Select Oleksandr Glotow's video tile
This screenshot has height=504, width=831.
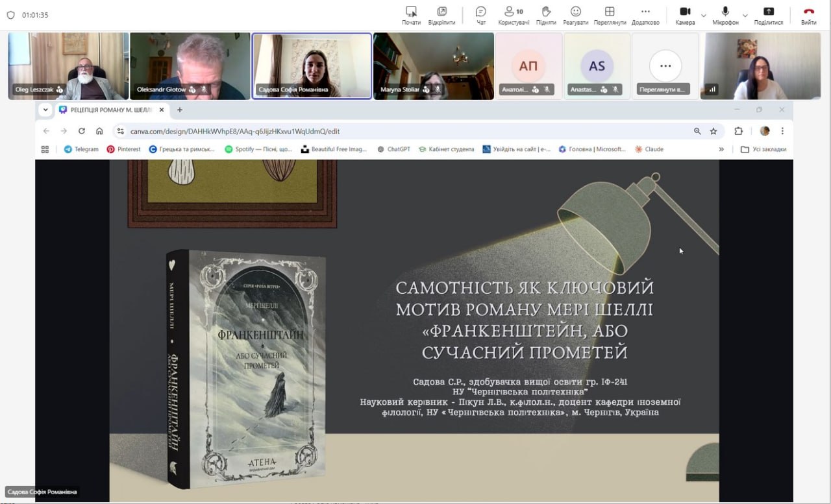190,66
